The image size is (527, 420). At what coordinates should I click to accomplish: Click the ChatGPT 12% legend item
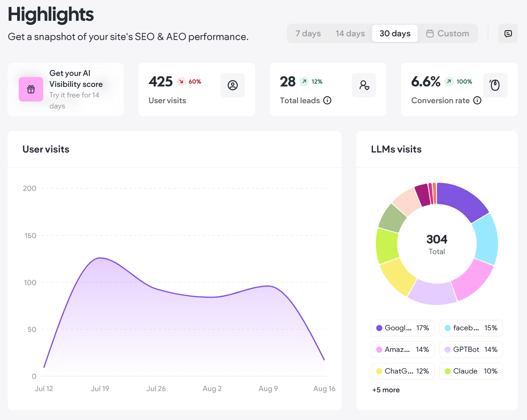(x=403, y=371)
